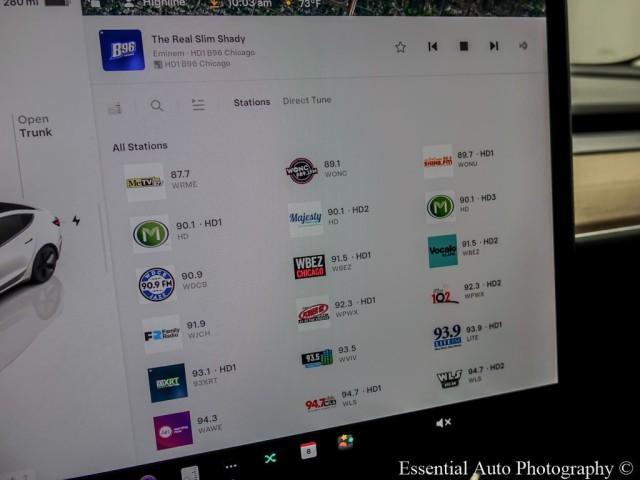Screen dimensions: 640x480
Task: Tap the B96 album art thumbnail
Action: 122,50
